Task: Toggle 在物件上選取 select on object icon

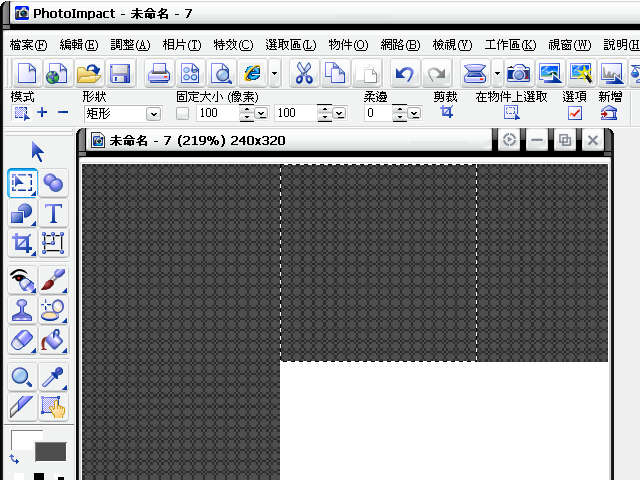Action: tap(512, 113)
